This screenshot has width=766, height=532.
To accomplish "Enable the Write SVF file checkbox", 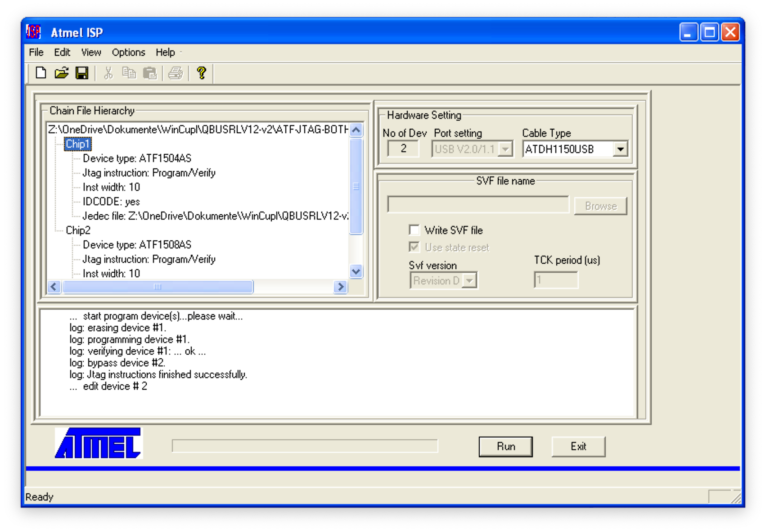I will 414,230.
